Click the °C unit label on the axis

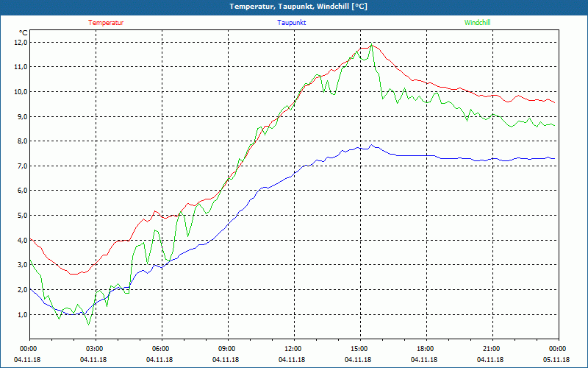(24, 32)
